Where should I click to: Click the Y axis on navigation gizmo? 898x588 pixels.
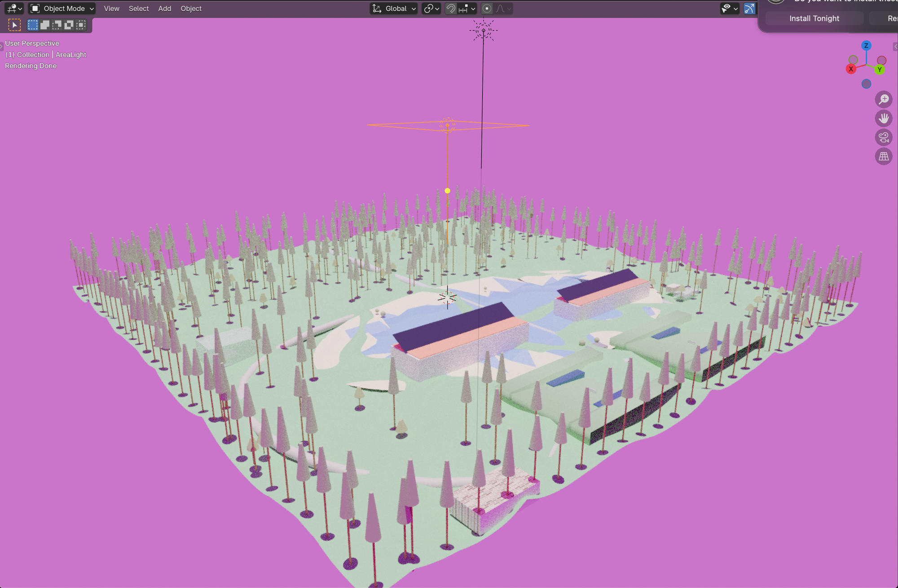click(880, 69)
